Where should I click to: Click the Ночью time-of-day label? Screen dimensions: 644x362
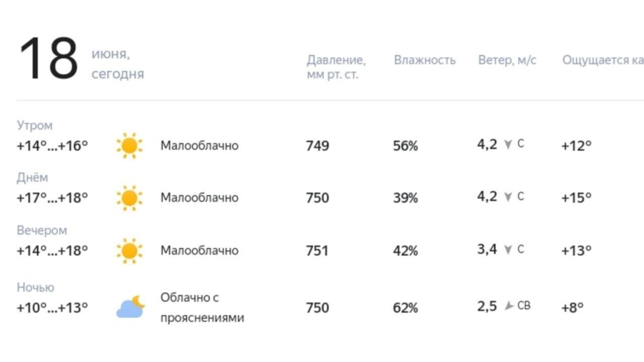click(35, 287)
